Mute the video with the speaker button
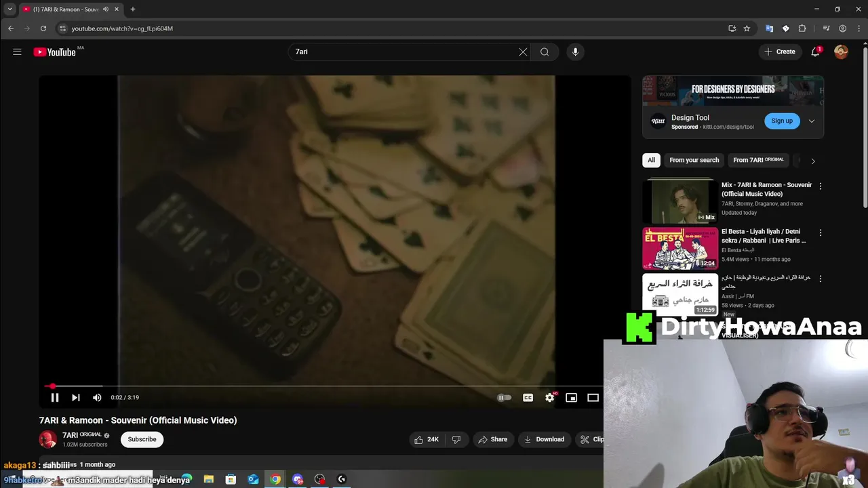 click(x=97, y=398)
